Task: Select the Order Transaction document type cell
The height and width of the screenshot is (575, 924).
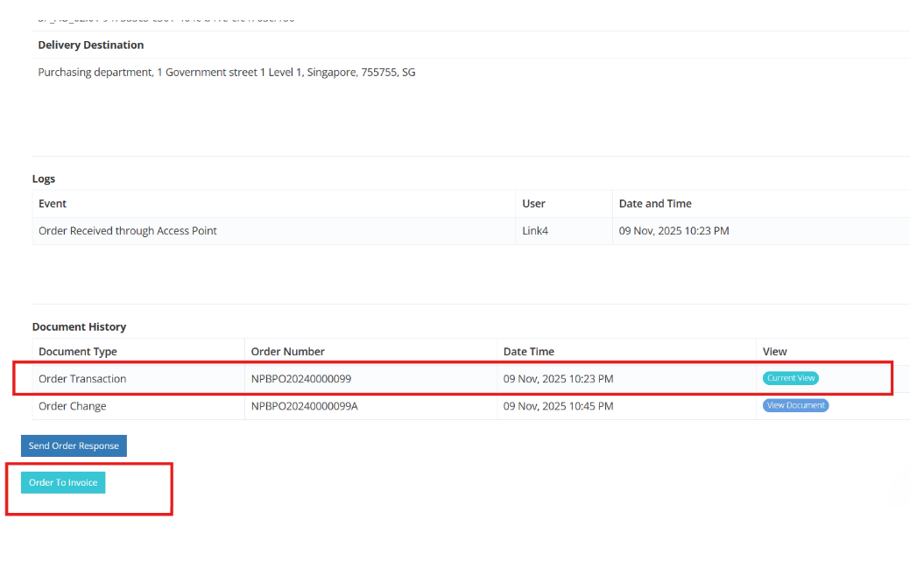Action: (x=82, y=379)
